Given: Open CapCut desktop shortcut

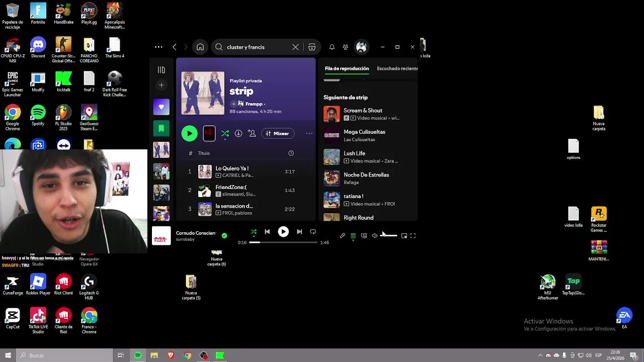Looking at the screenshot, I should 13,319.
